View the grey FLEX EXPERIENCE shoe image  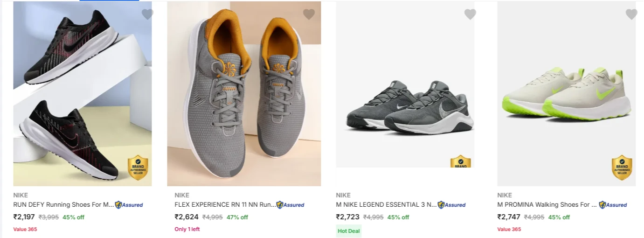[x=244, y=94]
